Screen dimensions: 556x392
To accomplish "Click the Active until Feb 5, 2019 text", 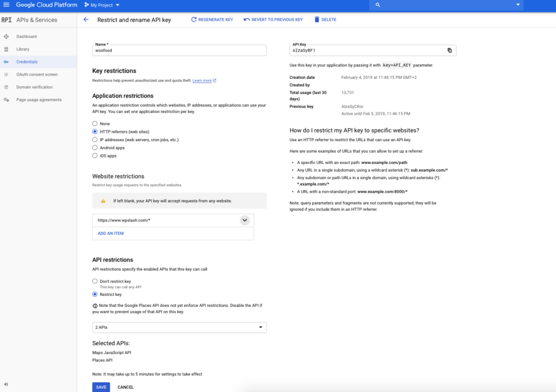I will pos(376,114).
